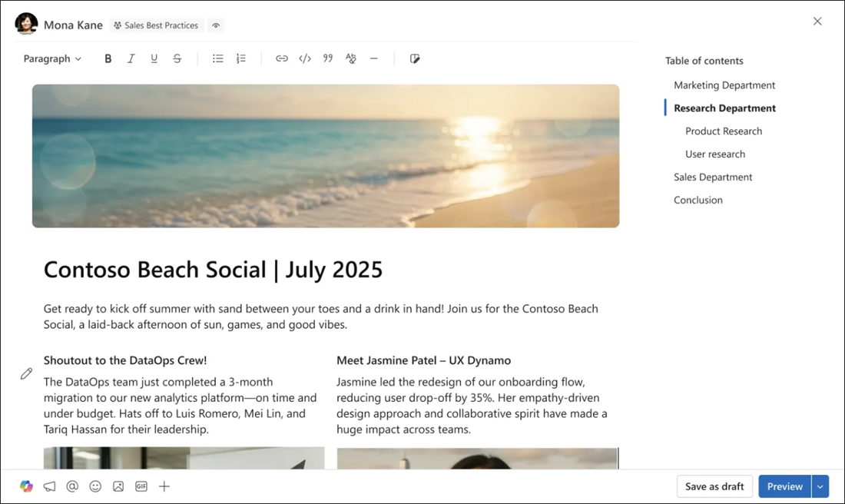Expand the Preview button split arrow
The width and height of the screenshot is (845, 504).
(819, 486)
